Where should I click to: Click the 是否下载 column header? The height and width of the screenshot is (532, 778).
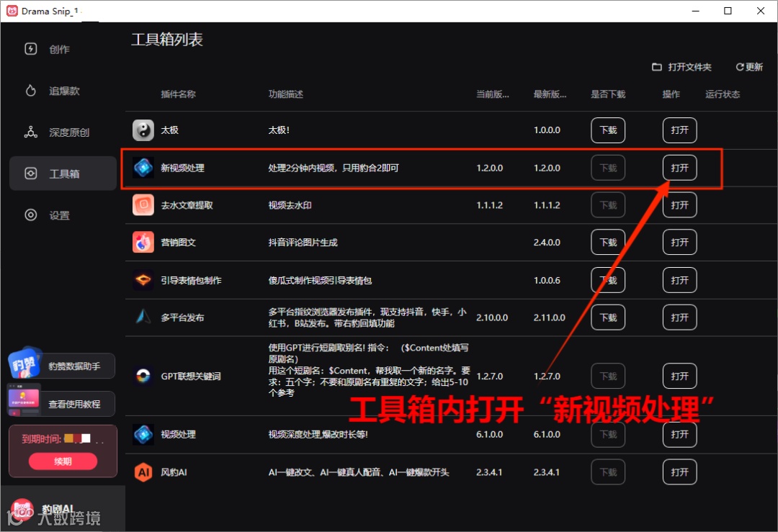(608, 94)
